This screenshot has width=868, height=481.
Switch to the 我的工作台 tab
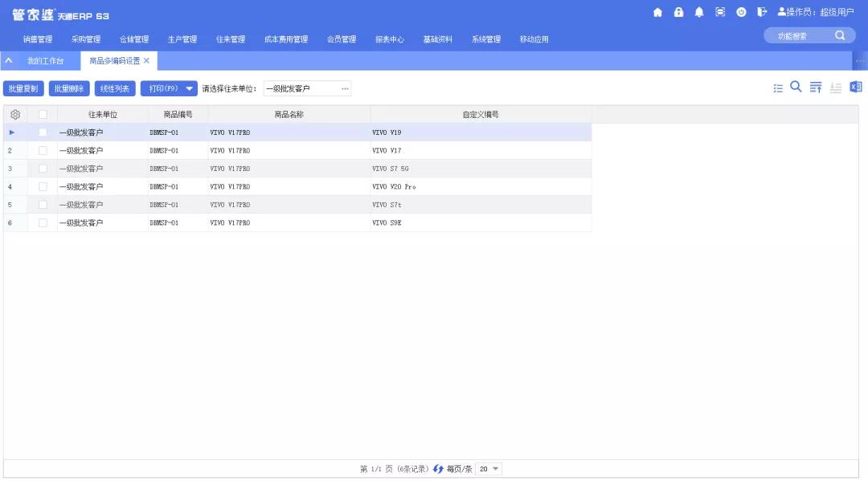[x=45, y=61]
